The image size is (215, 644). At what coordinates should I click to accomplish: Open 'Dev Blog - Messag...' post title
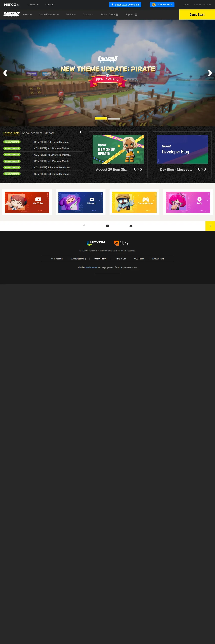(176, 170)
